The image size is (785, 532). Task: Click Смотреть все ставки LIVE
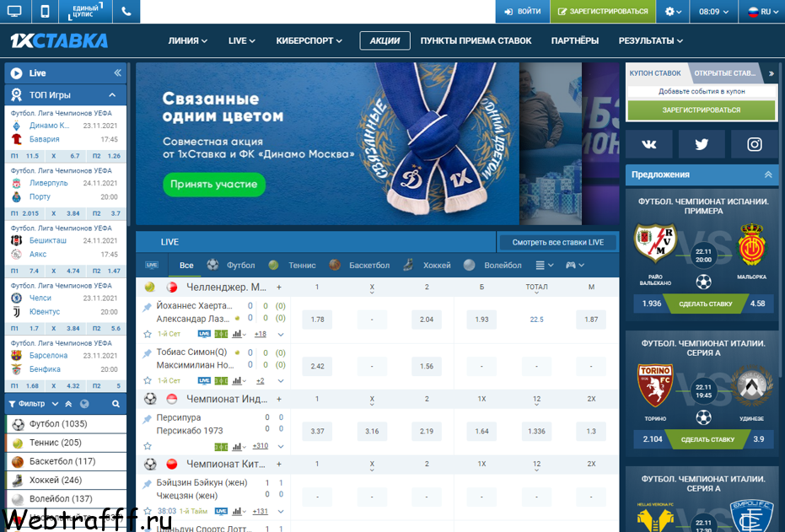(x=557, y=242)
